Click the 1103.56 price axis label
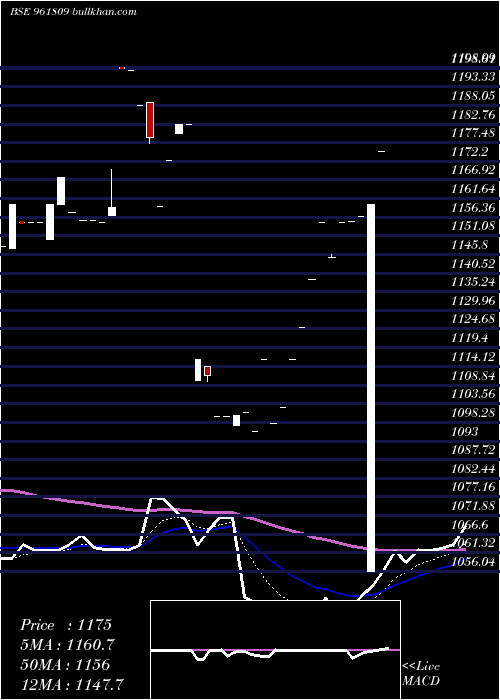Image resolution: width=500 pixels, height=700 pixels. pyautogui.click(x=473, y=394)
